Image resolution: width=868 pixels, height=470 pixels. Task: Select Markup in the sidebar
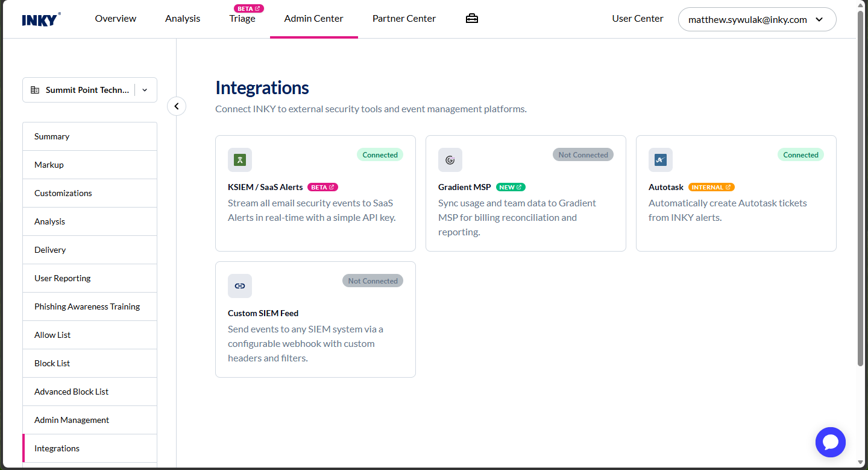pyautogui.click(x=90, y=165)
